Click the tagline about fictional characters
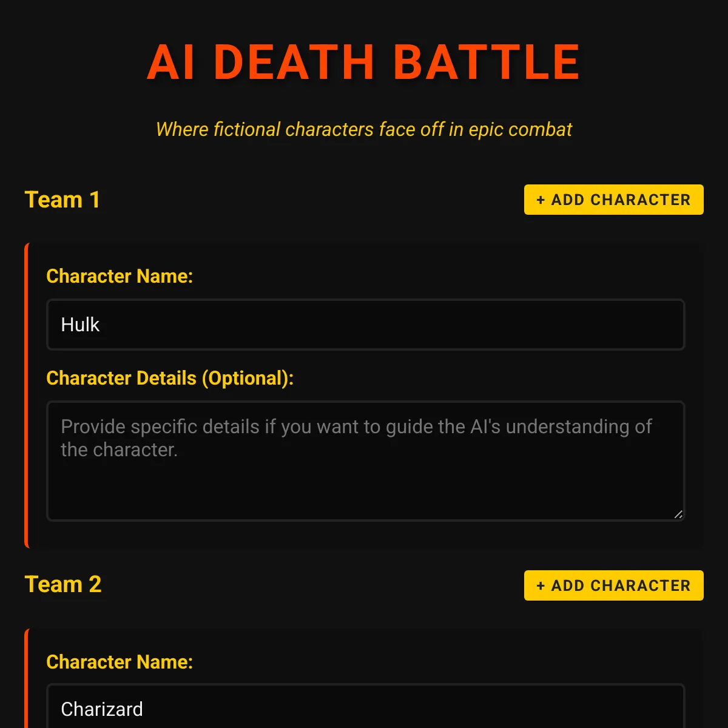Image resolution: width=728 pixels, height=728 pixels. tap(363, 129)
